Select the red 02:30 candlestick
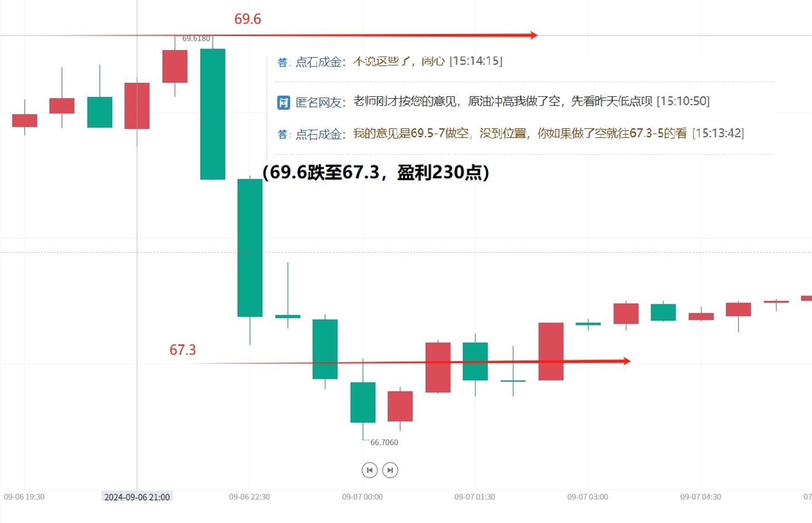This screenshot has width=812, height=523. (x=551, y=351)
